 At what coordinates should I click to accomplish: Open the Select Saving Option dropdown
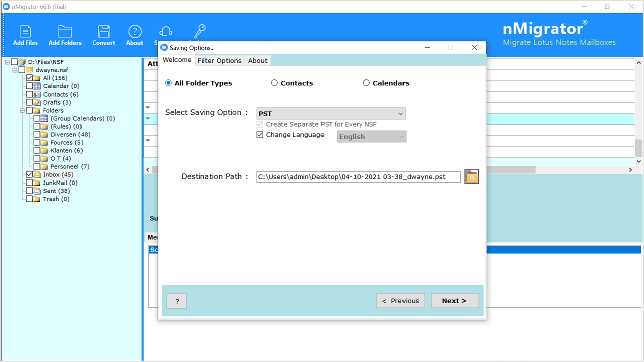(331, 114)
